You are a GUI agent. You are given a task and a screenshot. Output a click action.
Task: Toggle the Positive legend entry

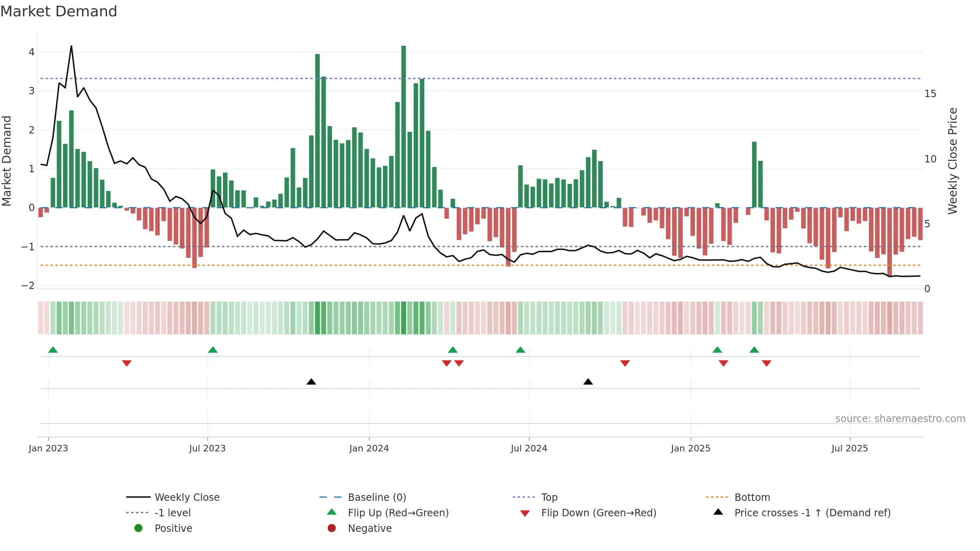click(x=163, y=528)
